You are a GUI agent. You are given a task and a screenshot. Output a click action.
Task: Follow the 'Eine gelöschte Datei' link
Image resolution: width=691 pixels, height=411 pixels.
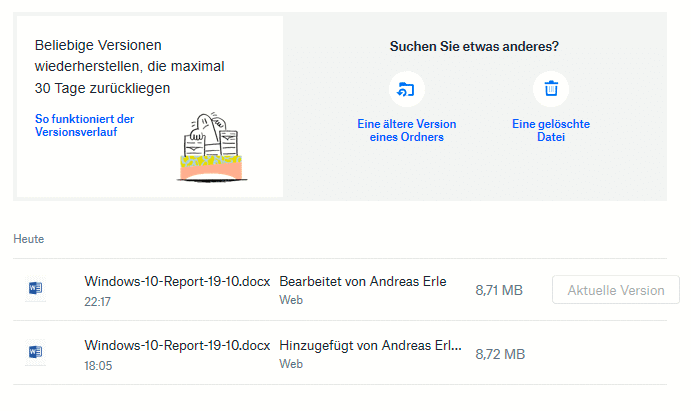(x=550, y=130)
